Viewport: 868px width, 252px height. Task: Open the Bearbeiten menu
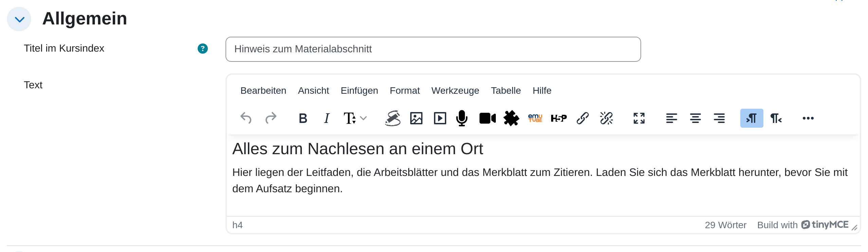[x=263, y=91]
